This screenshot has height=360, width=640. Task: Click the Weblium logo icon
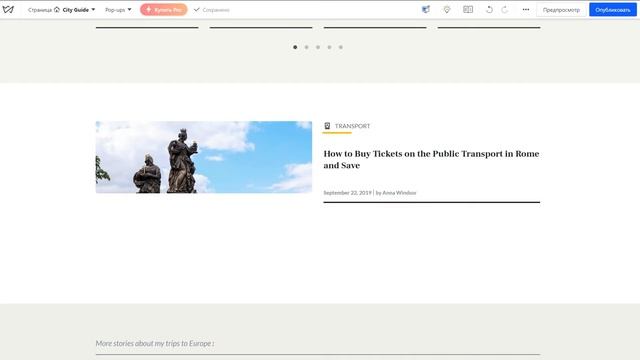tap(8, 9)
